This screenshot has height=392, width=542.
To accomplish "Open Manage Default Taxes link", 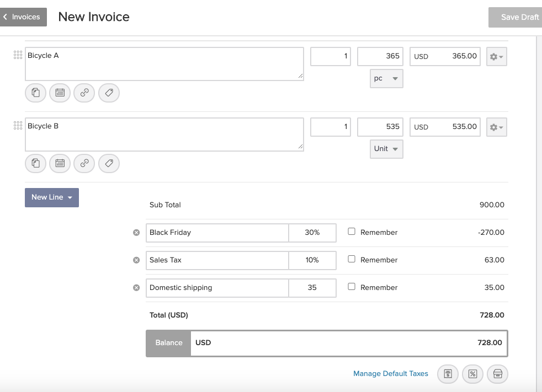I will click(x=391, y=374).
